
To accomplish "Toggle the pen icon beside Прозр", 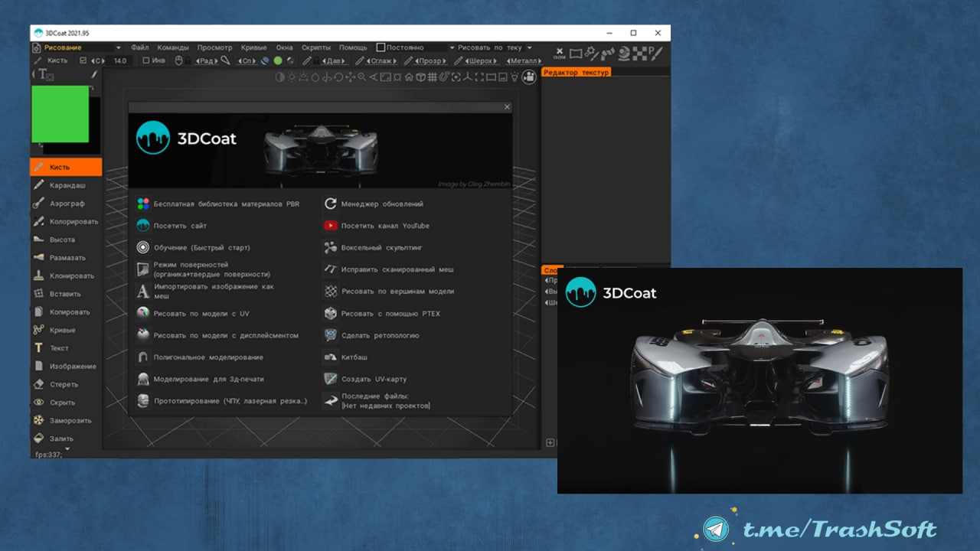I will point(409,60).
